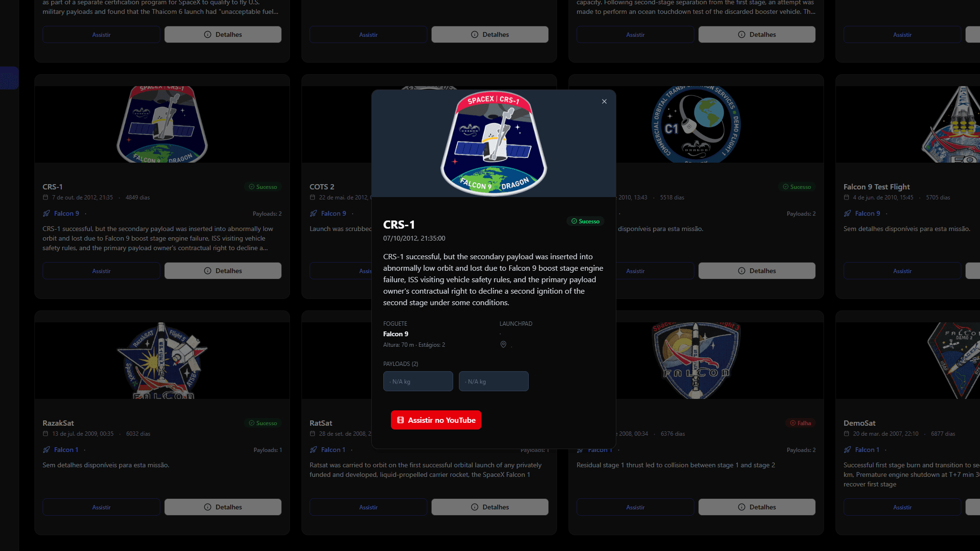Click calendar icon on DemoSat card
This screenshot has width=980, height=551.
click(x=846, y=434)
